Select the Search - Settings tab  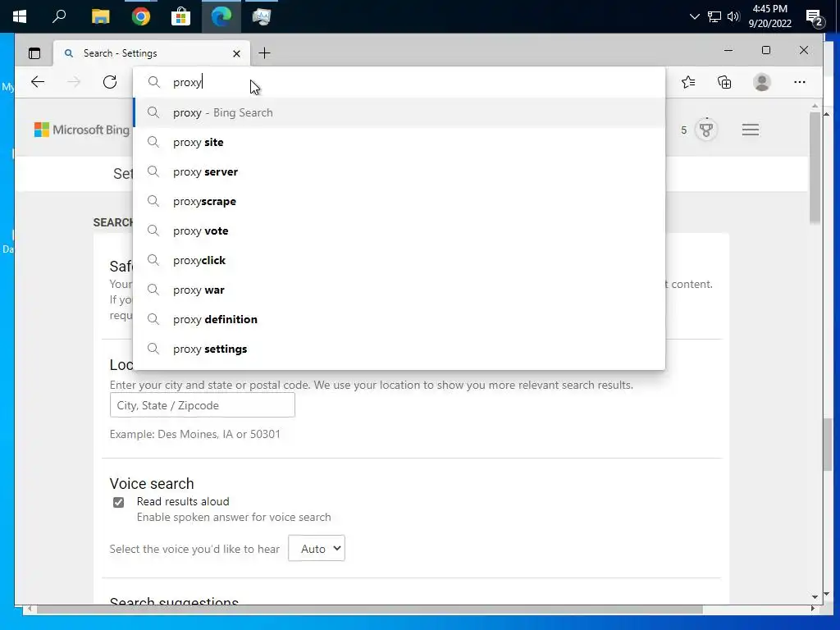152,53
